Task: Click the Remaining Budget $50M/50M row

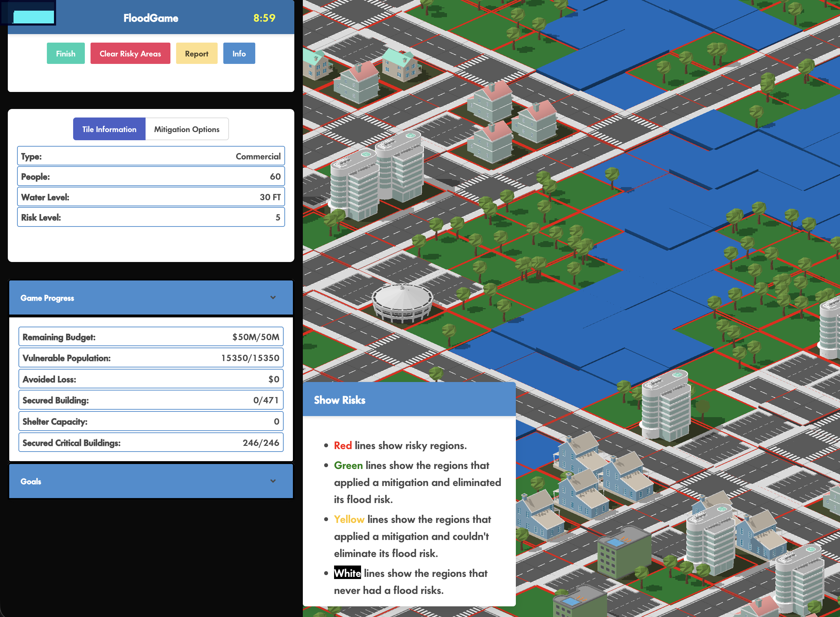Action: coord(151,337)
